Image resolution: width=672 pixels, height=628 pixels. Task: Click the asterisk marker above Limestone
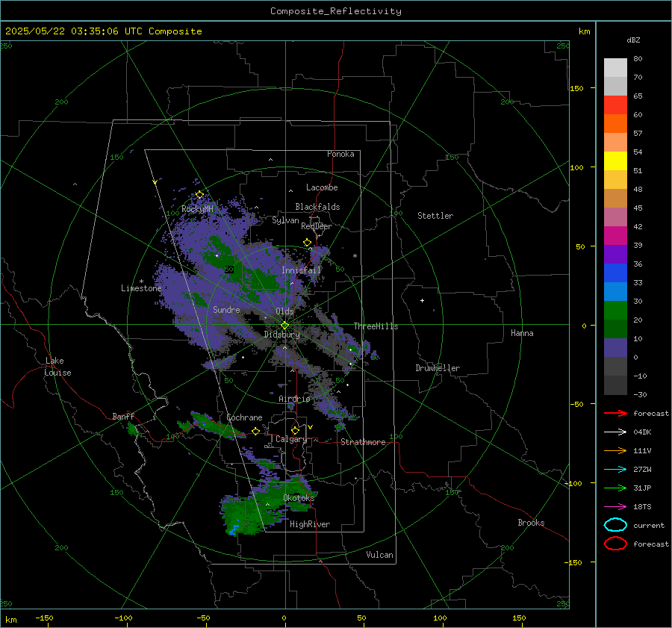[141, 282]
